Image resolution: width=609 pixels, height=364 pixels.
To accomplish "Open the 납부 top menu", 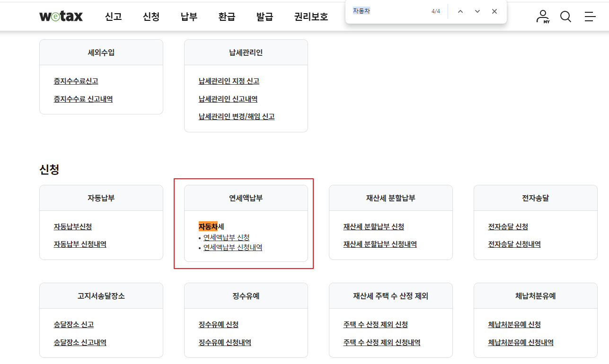I will 189,17.
